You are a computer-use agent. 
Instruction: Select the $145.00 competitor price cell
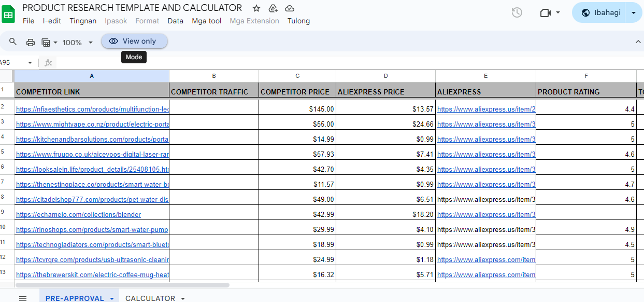tap(297, 107)
